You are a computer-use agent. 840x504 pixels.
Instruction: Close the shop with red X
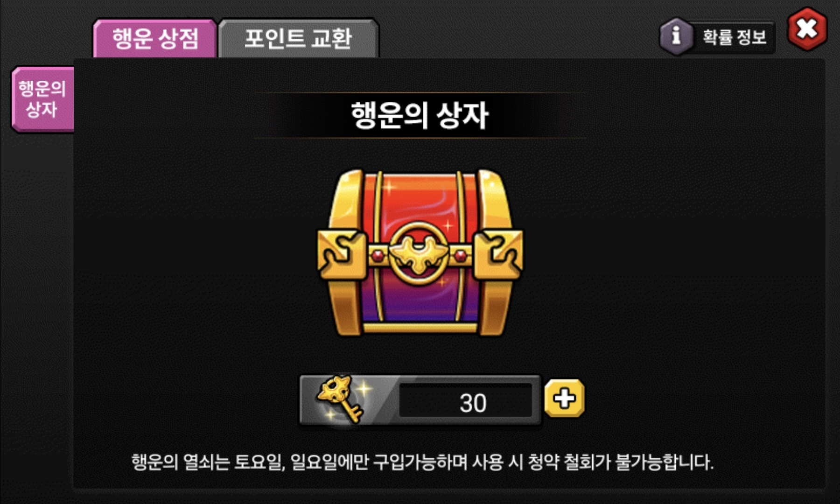[807, 29]
